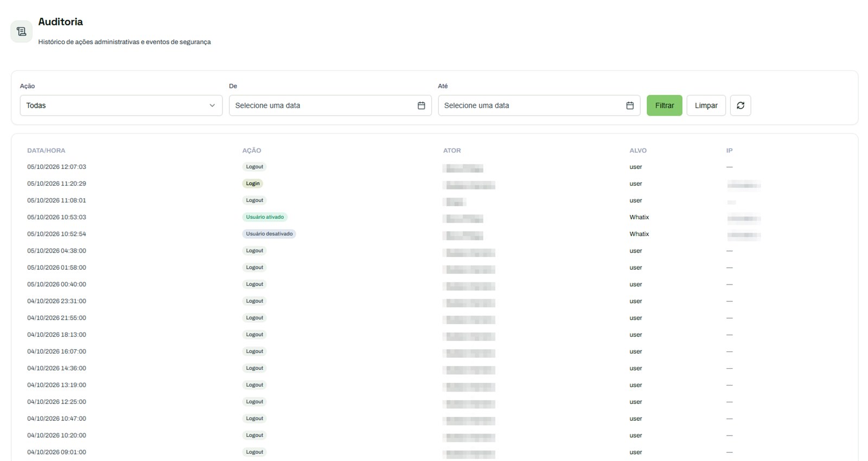The image size is (868, 461).
Task: Expand the Ação chevron arrow
Action: coord(212,105)
